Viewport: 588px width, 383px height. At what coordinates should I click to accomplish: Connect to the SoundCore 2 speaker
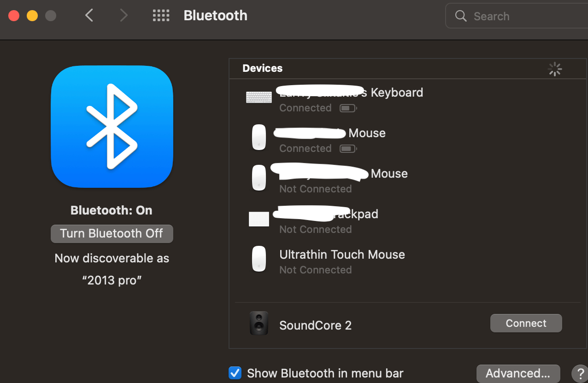(x=525, y=323)
